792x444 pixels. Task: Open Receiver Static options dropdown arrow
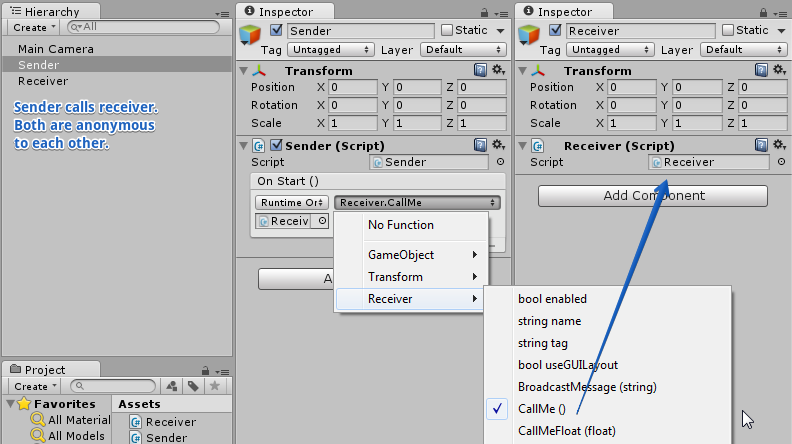(781, 31)
